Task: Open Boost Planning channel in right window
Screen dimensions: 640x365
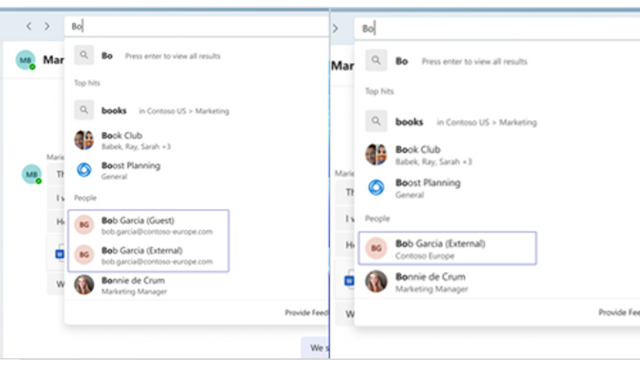Action: (x=497, y=188)
